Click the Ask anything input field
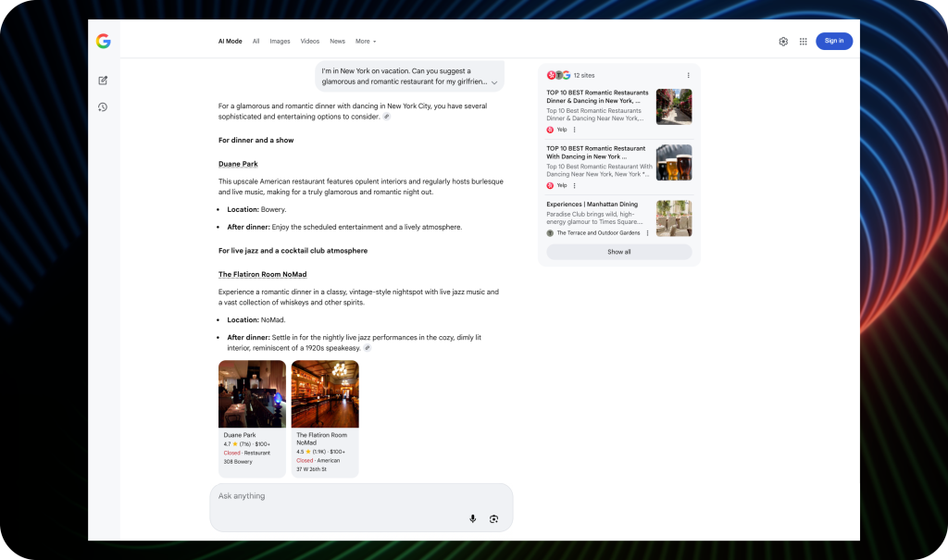 [343, 496]
